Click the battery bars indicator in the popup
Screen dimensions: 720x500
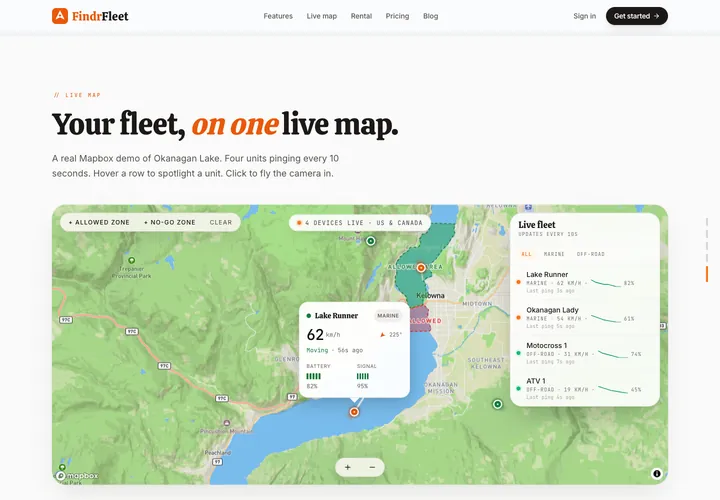(x=314, y=376)
